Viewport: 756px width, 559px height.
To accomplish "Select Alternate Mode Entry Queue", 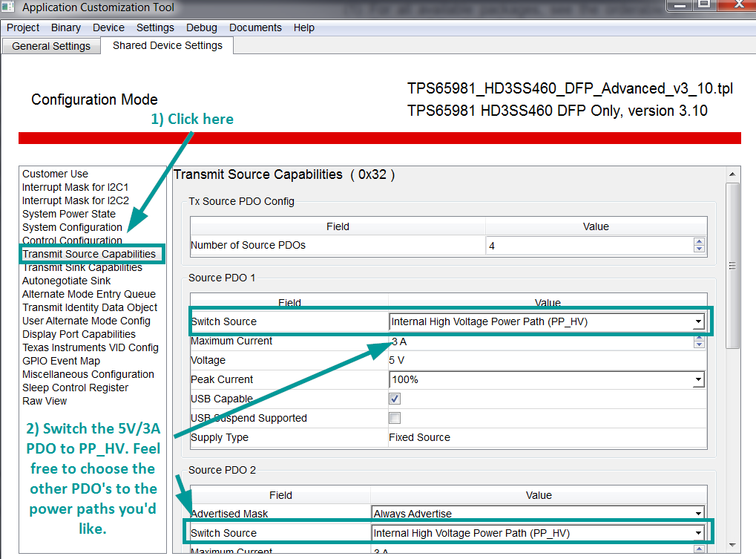I will [89, 294].
